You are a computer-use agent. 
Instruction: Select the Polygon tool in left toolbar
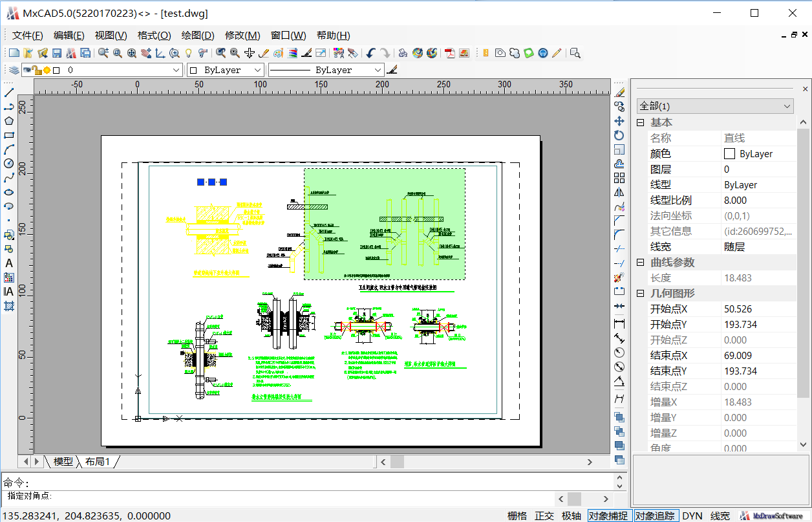[9, 120]
